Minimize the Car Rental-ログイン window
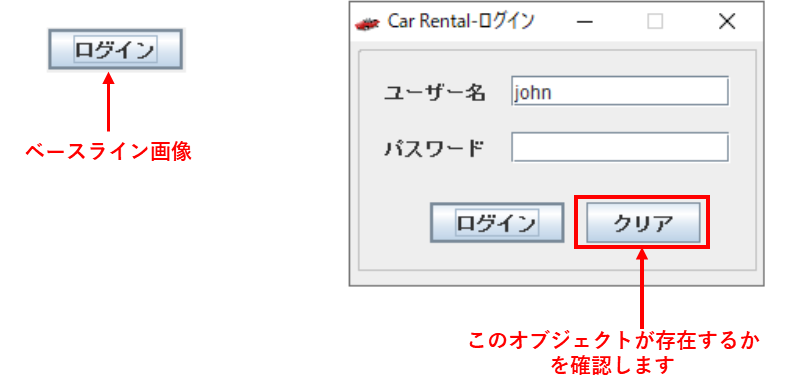The width and height of the screenshot is (806, 390). pos(584,22)
